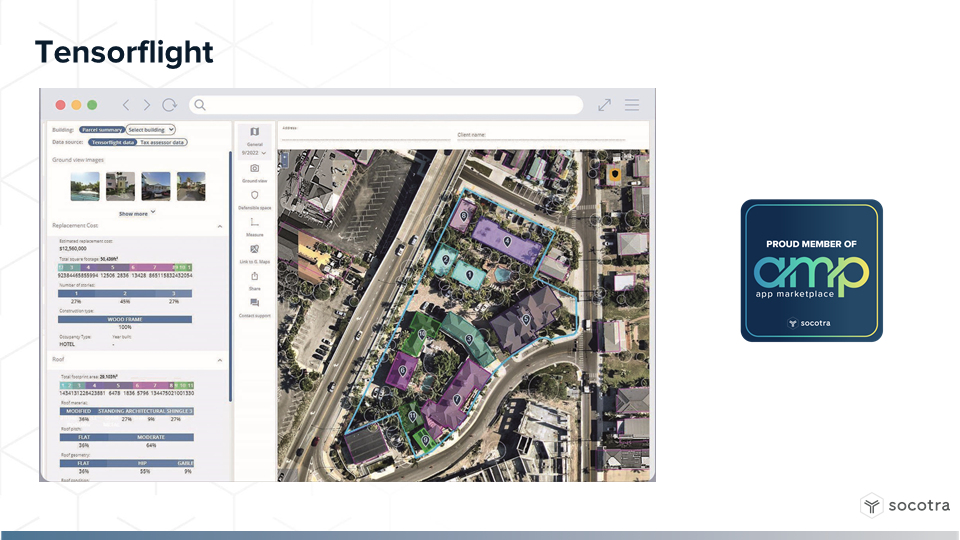The image size is (960, 540).
Task: Open the General map view icon
Action: 255,132
